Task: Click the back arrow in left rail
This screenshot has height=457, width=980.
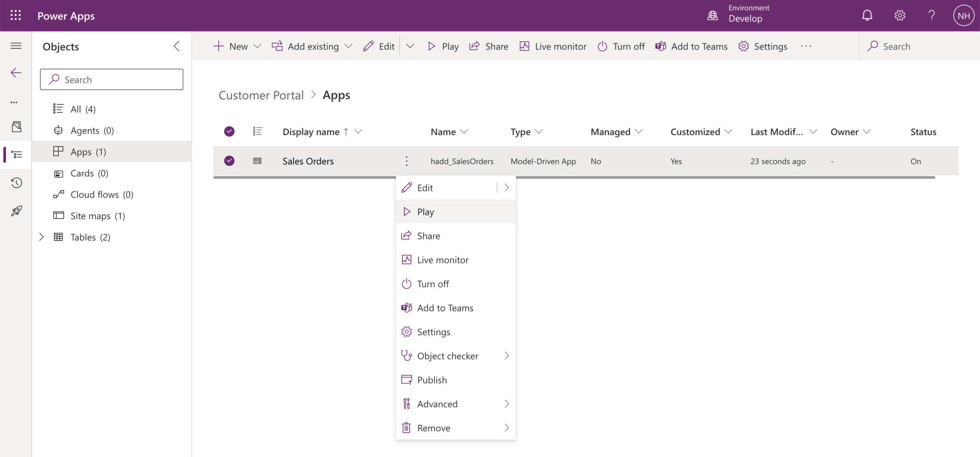Action: click(16, 73)
